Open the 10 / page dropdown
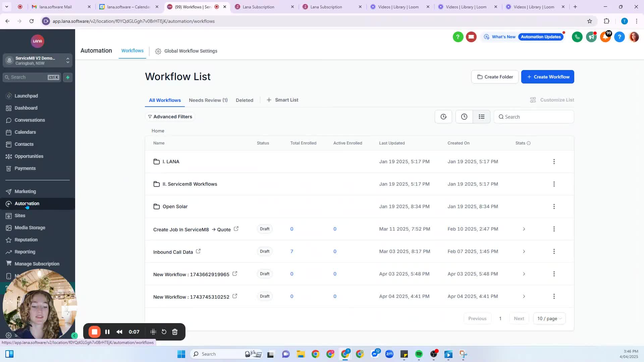 (549, 318)
